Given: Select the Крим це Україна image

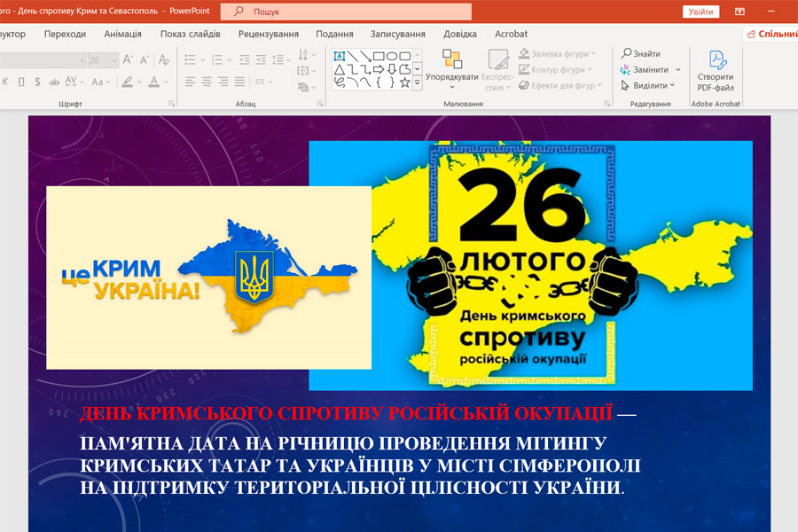Looking at the screenshot, I should (x=208, y=278).
